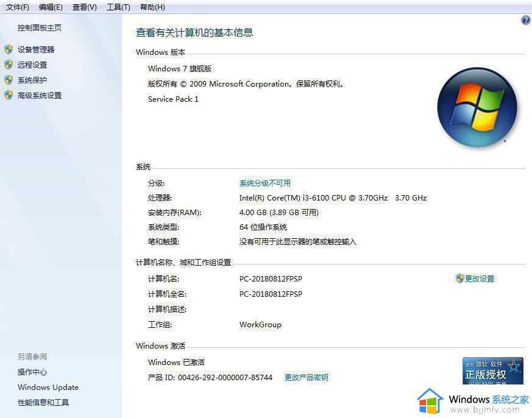Click the Microsoft Corporation copyright line

tap(246, 84)
